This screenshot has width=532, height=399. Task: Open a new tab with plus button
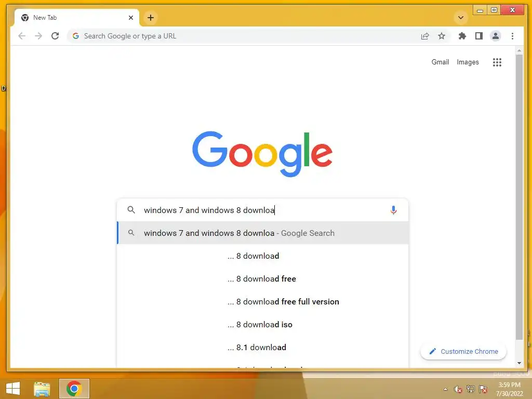click(151, 18)
